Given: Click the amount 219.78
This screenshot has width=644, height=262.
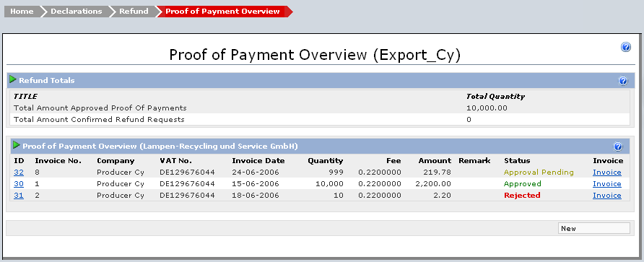Looking at the screenshot, I should [x=438, y=173].
